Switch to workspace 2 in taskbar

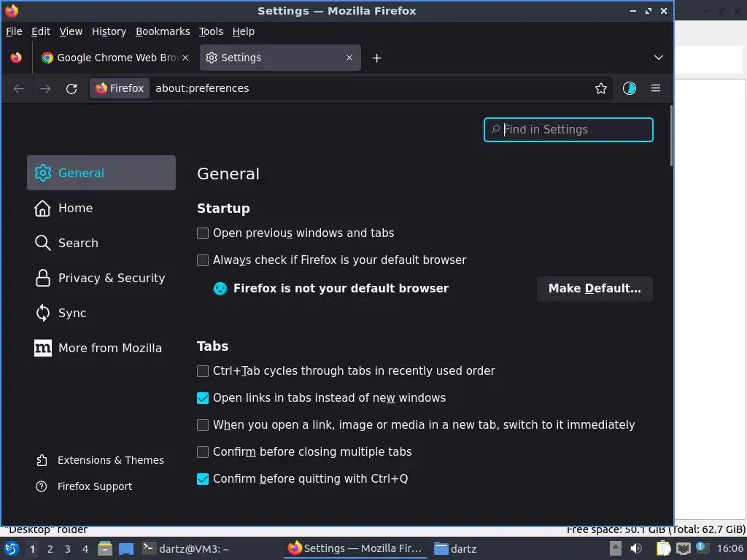50,549
